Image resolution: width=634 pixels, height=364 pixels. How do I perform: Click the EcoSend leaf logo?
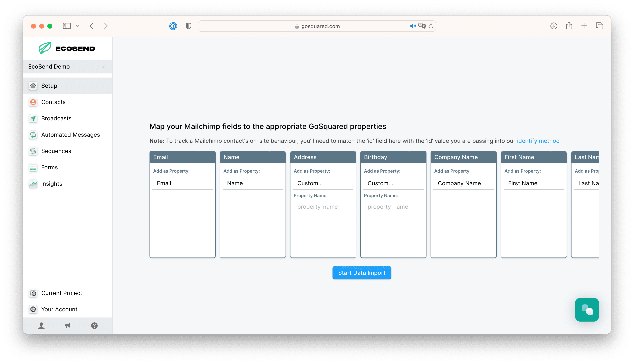pos(45,48)
